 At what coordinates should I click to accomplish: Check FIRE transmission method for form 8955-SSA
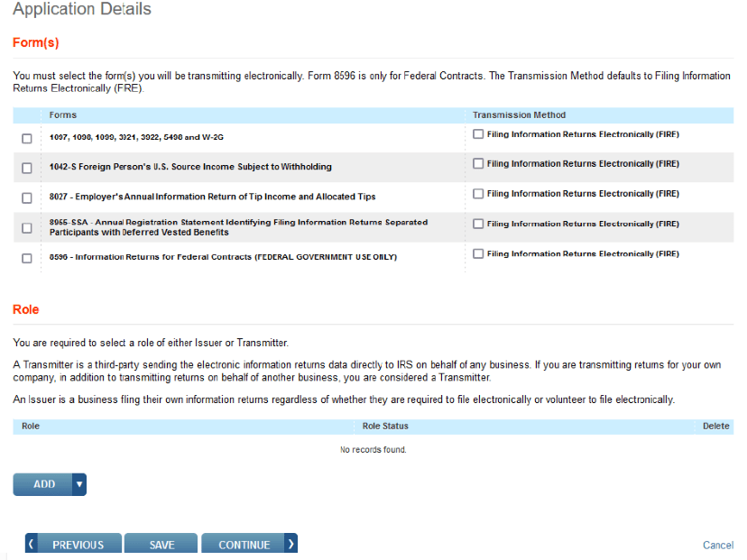(479, 224)
